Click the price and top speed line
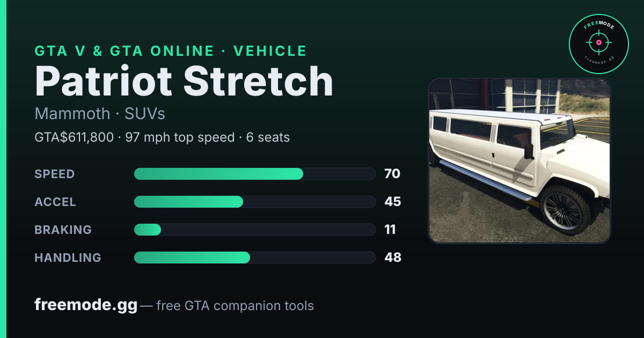The height and width of the screenshot is (338, 644). pos(162,137)
